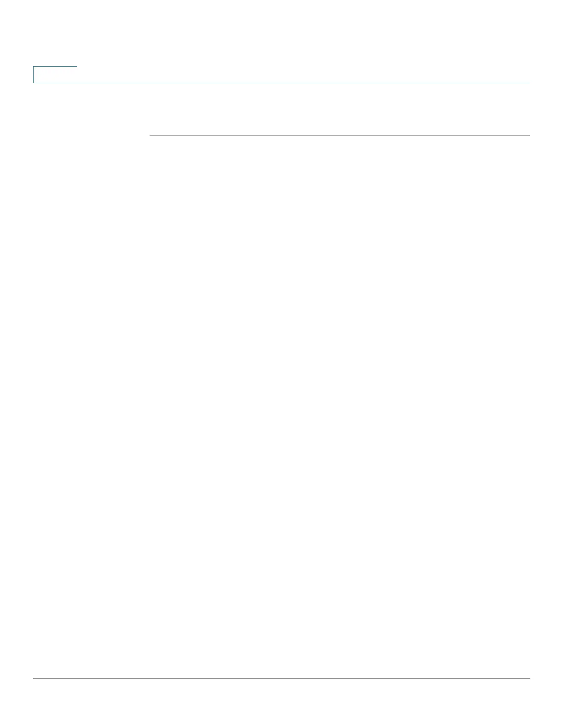The height and width of the screenshot is (728, 563).
Task: Click the black horizontal section divider line
Action: (340, 136)
